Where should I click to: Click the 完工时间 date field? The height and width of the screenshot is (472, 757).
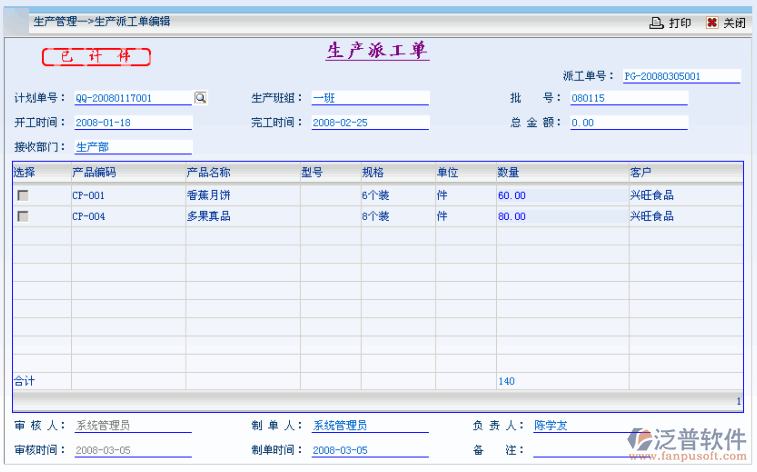tap(369, 123)
